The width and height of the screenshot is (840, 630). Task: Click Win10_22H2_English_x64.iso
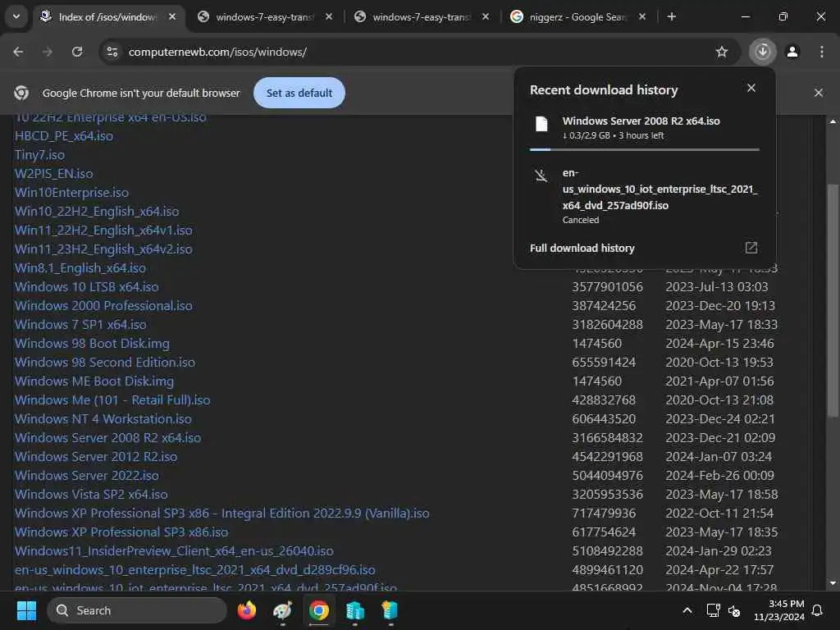(97, 212)
